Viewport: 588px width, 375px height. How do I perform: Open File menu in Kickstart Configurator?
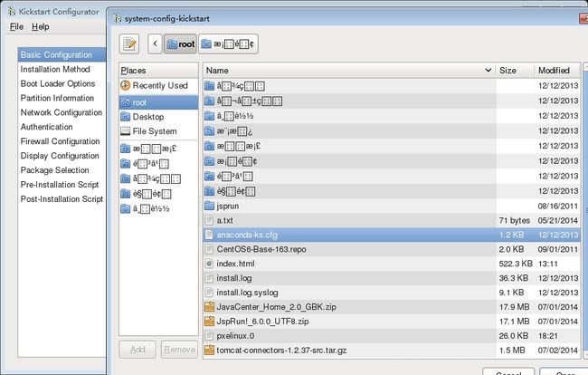click(16, 26)
